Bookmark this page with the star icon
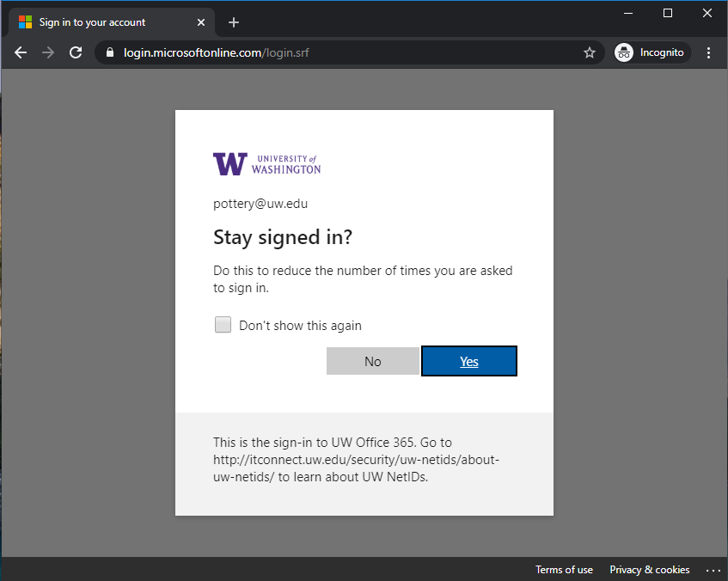The image size is (728, 581). coord(589,52)
